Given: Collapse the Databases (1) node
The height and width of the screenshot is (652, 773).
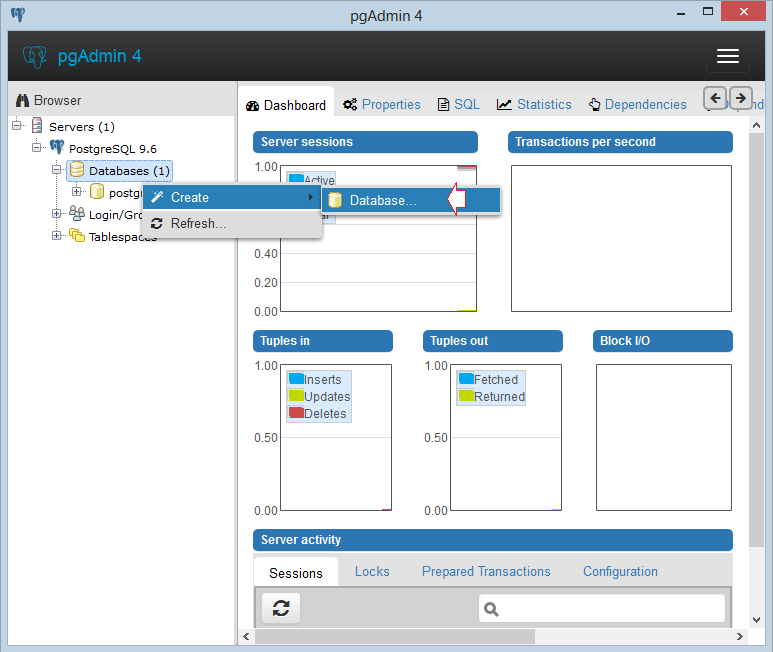Looking at the screenshot, I should click(x=57, y=170).
